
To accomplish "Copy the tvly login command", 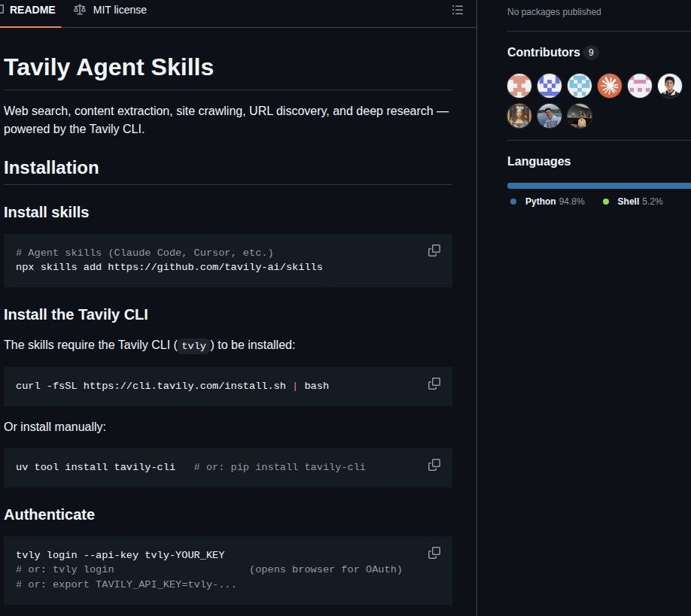I will 434,553.
